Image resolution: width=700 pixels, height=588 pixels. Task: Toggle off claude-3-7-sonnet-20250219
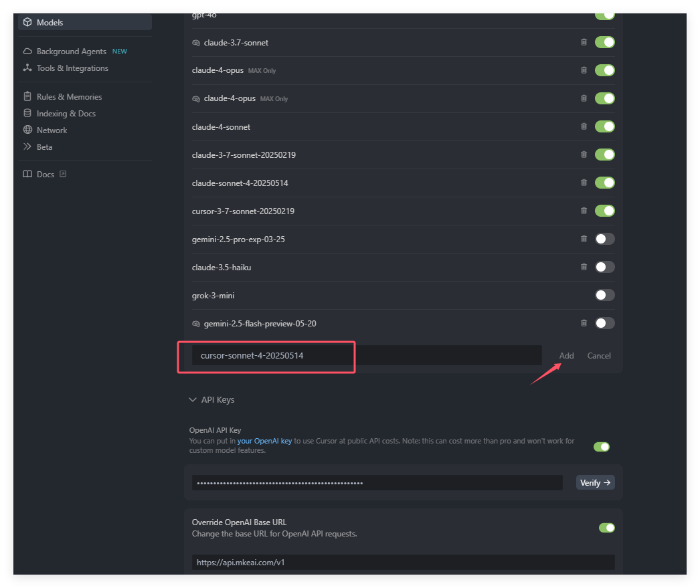[605, 155]
